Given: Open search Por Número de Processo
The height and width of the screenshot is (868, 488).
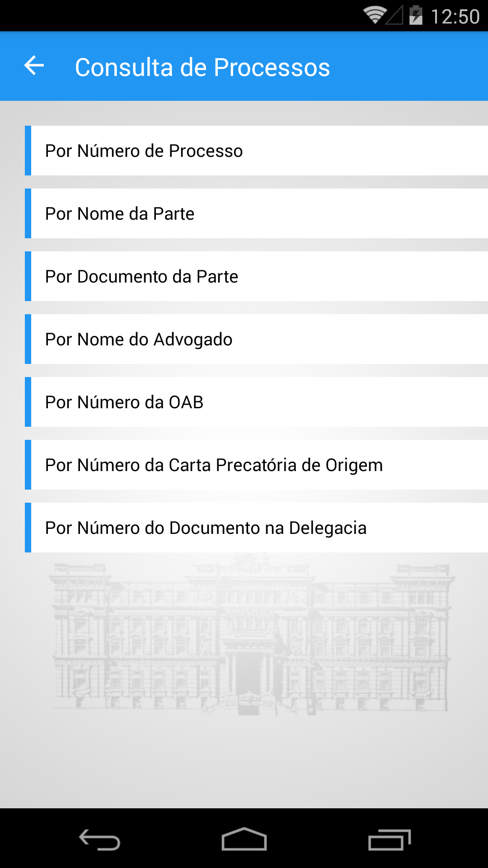Looking at the screenshot, I should tap(258, 151).
